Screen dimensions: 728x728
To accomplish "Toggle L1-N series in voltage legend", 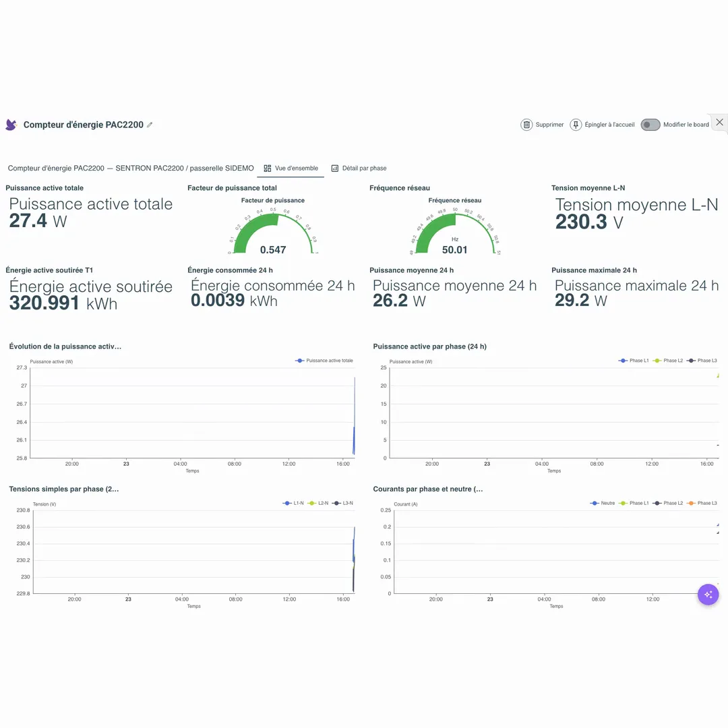I will point(293,504).
